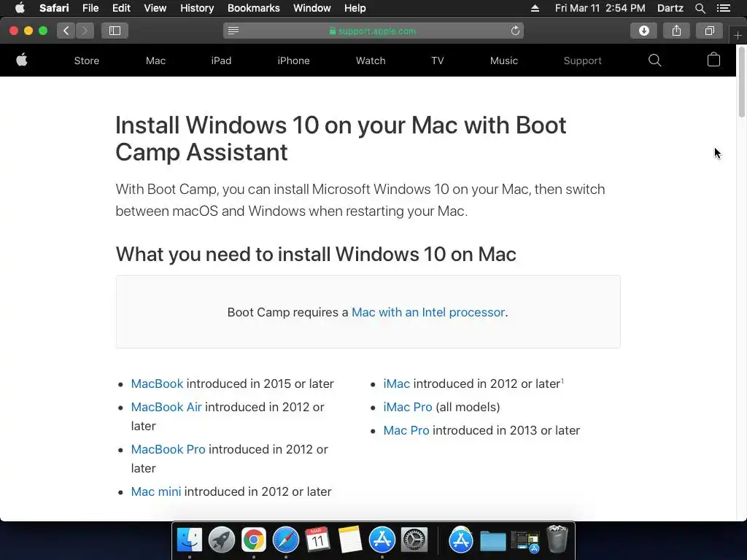This screenshot has width=747, height=560.
Task: Go to Support in Apple nav
Action: click(583, 61)
